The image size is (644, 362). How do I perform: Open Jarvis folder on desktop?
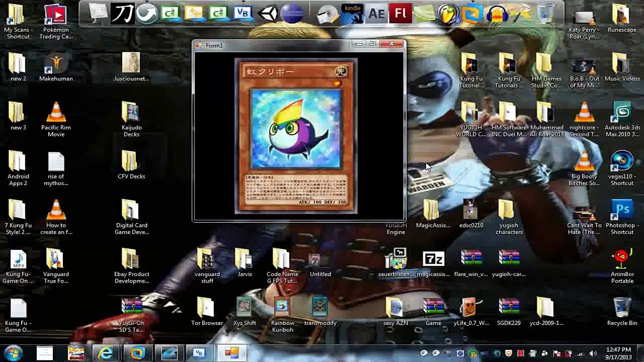[x=245, y=263]
